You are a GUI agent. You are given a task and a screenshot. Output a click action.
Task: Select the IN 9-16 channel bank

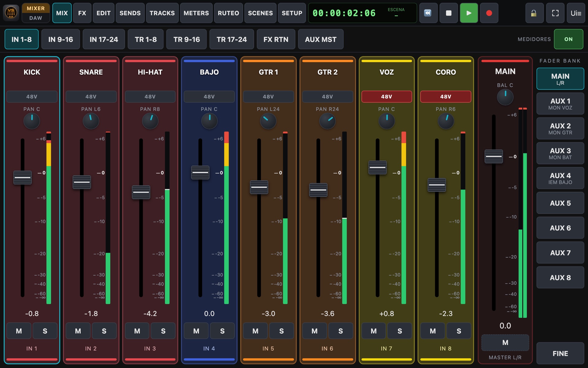click(61, 39)
